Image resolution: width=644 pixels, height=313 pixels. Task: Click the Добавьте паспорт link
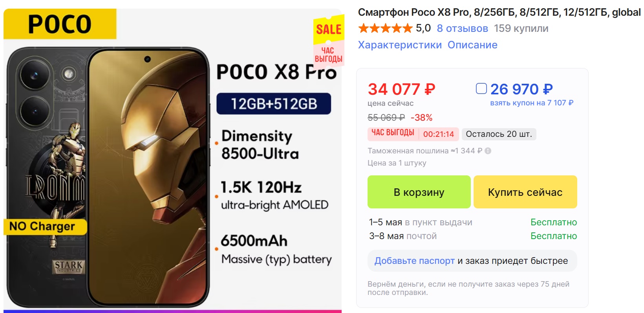click(x=414, y=261)
